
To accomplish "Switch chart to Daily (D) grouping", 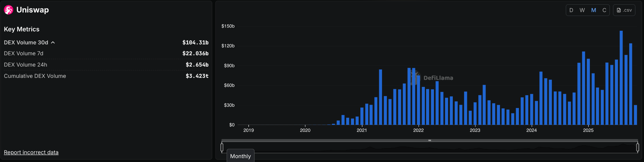I will (571, 10).
